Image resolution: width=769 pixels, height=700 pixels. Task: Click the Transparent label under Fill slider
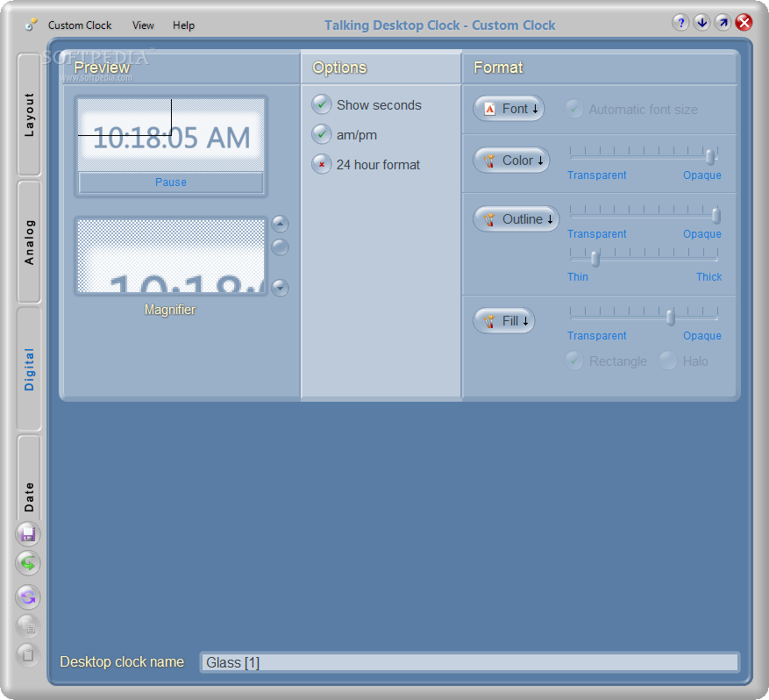pos(597,336)
